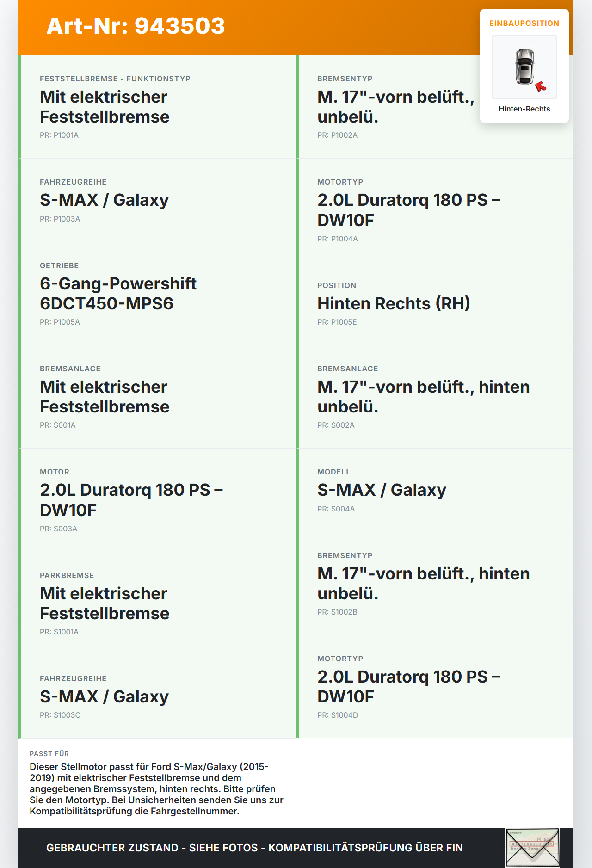
Task: Select the Bremsentyp card with PR S1002B
Action: click(435, 584)
